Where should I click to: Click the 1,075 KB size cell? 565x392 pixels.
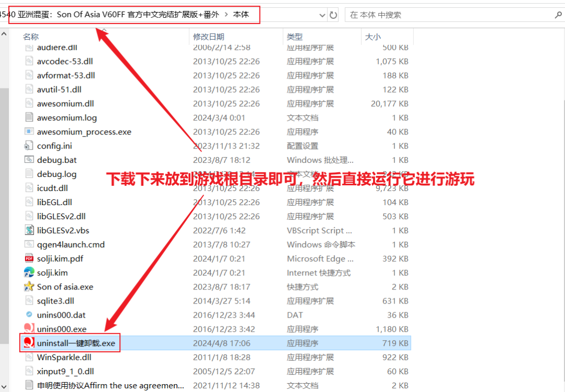392,62
